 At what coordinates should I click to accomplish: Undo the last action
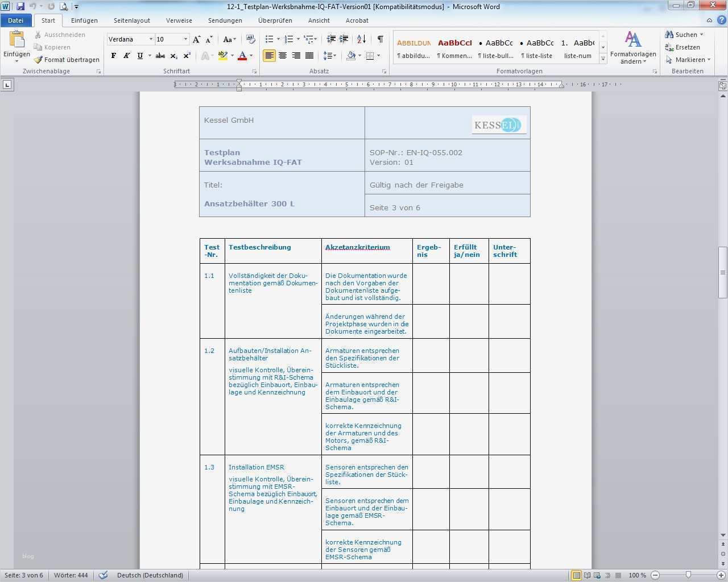pyautogui.click(x=33, y=7)
